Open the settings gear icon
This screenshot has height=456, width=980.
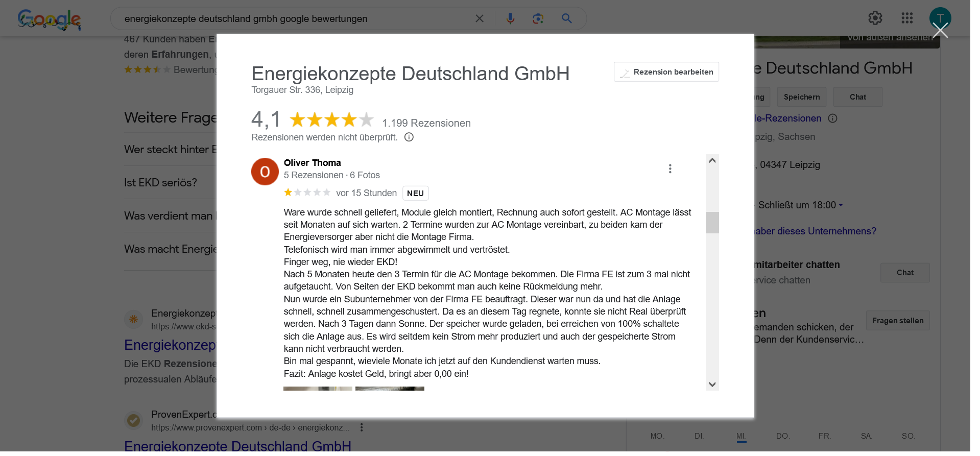[875, 18]
